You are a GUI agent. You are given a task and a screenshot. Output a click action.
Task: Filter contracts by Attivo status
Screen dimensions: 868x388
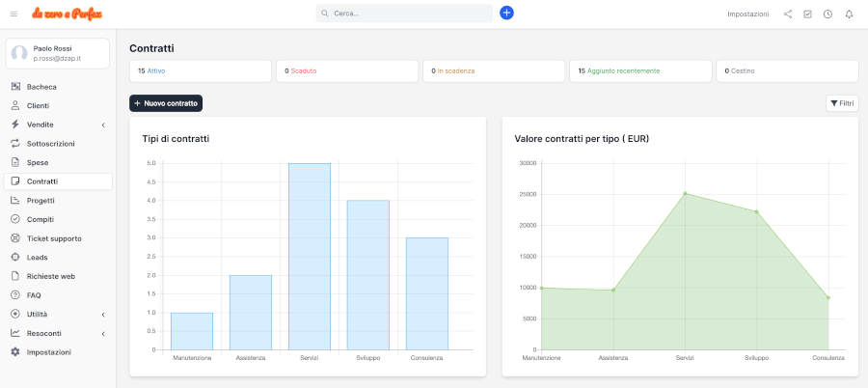tap(156, 71)
